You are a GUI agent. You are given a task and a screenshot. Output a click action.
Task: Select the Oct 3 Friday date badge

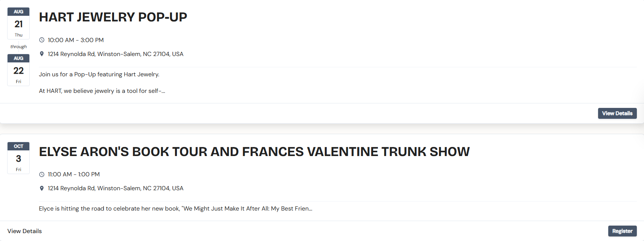(x=18, y=158)
